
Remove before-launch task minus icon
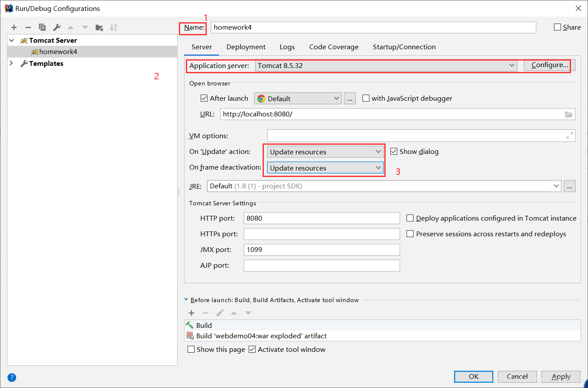205,313
